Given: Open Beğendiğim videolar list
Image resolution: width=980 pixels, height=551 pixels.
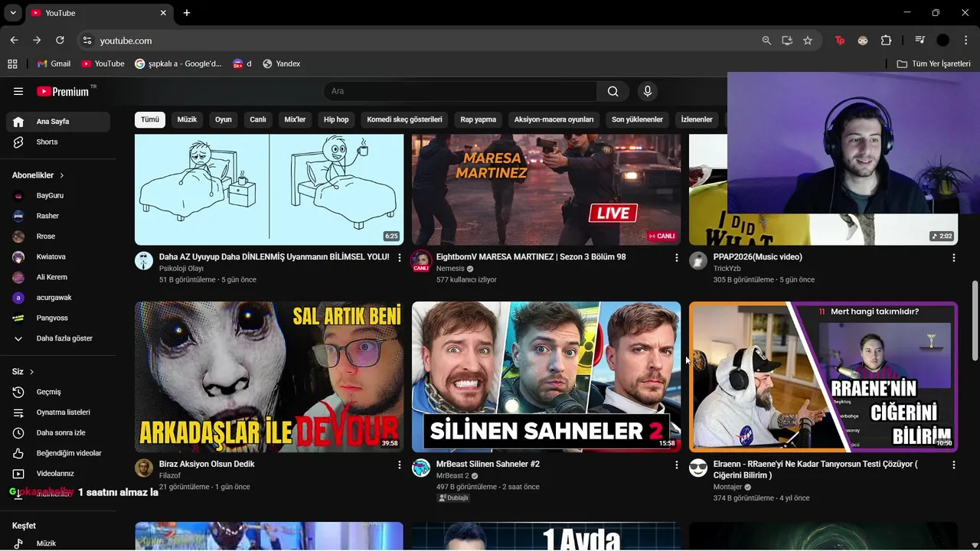Looking at the screenshot, I should (58, 453).
